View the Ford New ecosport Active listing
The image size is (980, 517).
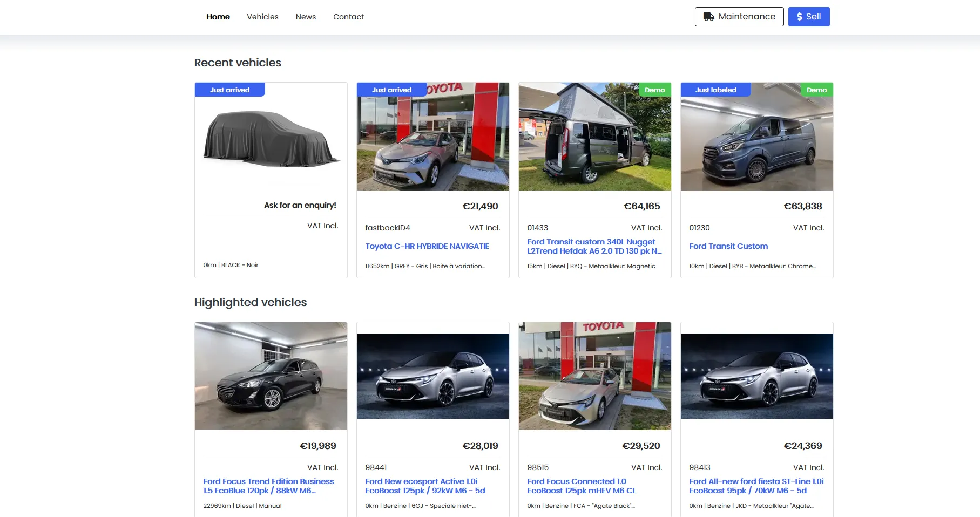point(425,486)
